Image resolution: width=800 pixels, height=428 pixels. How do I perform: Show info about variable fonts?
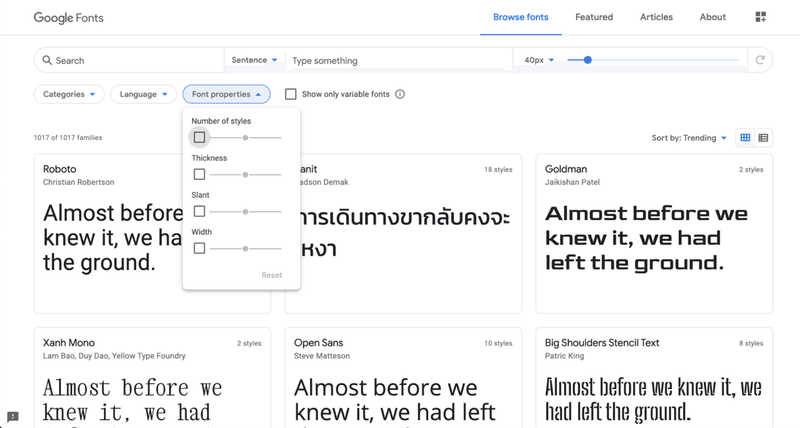[x=400, y=94]
